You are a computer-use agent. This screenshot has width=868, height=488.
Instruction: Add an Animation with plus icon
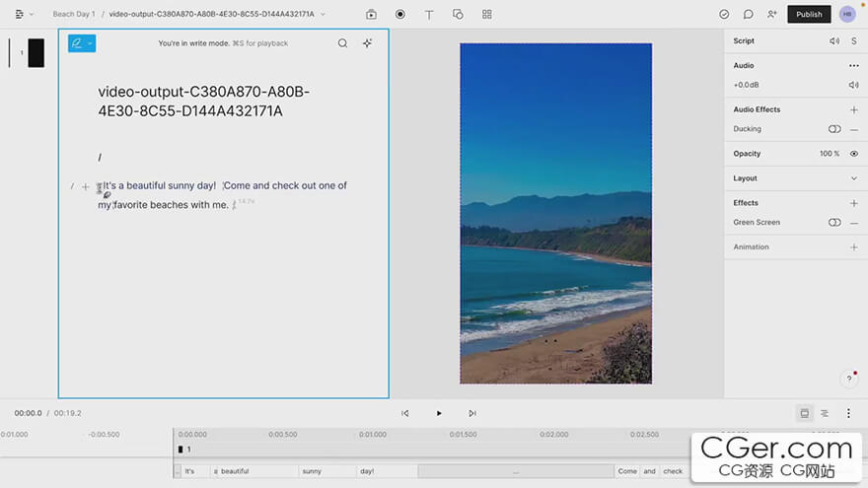point(853,246)
